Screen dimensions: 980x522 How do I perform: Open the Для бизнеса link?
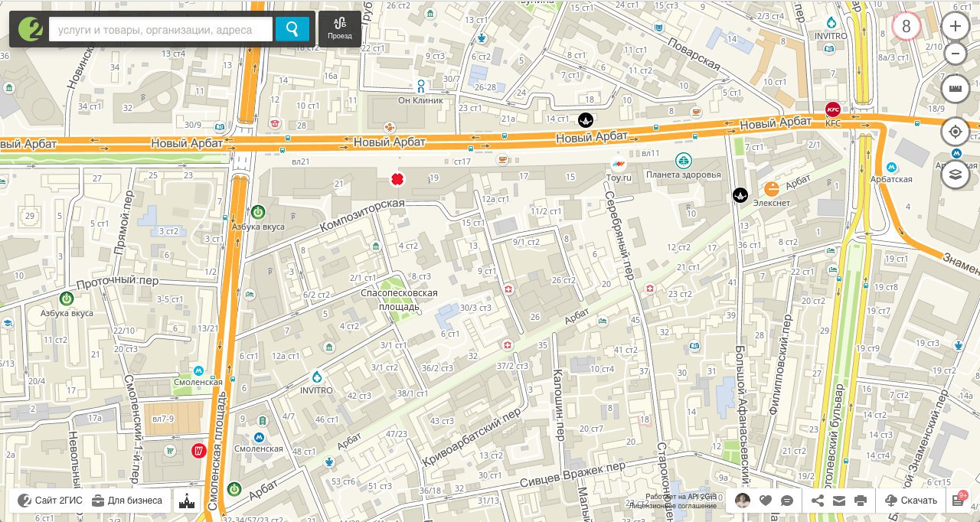pos(127,501)
